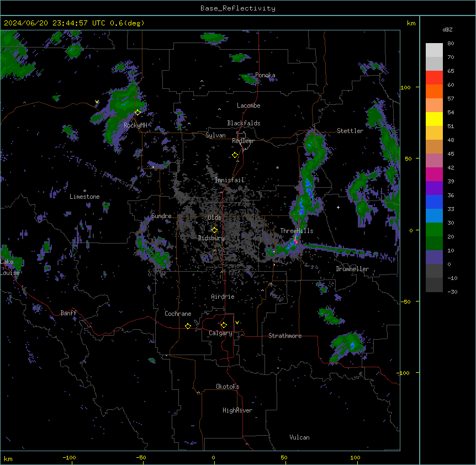The width and height of the screenshot is (476, 465).
Task: Click the yellow diamond marker below RedDeer
Action: click(235, 155)
